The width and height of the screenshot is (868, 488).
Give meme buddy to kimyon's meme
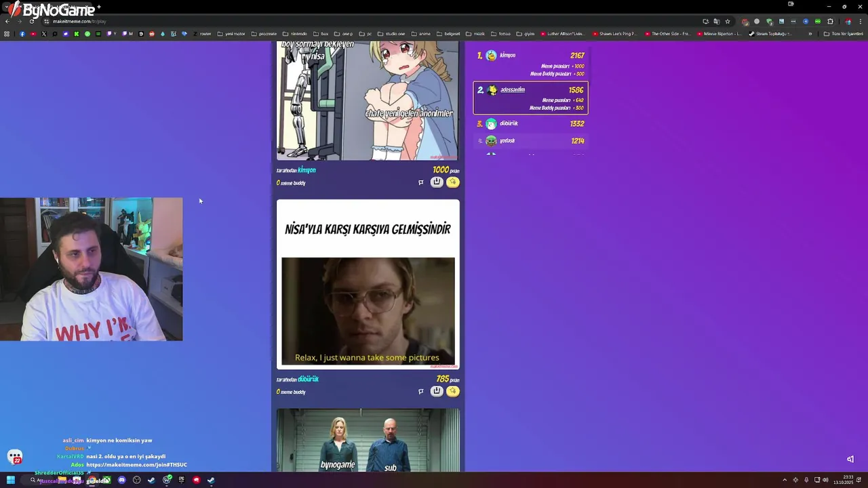point(453,182)
